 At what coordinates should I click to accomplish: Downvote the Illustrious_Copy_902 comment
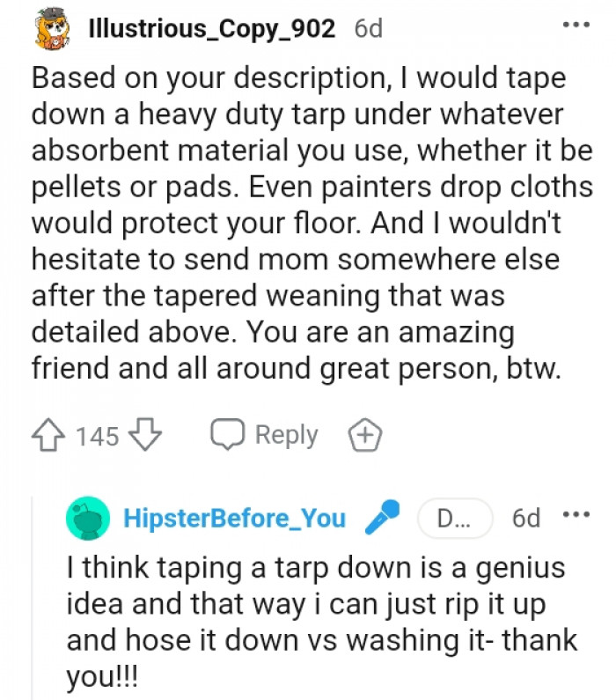[146, 435]
